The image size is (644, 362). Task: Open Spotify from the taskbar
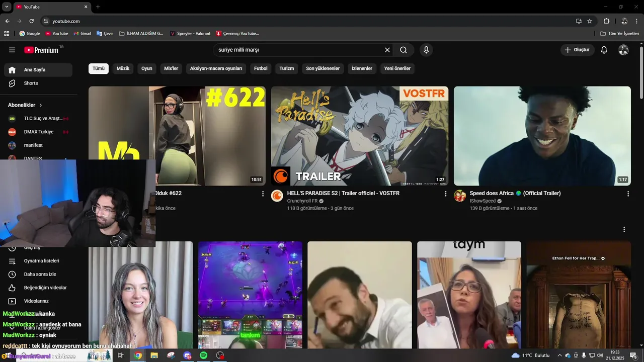tap(204, 355)
